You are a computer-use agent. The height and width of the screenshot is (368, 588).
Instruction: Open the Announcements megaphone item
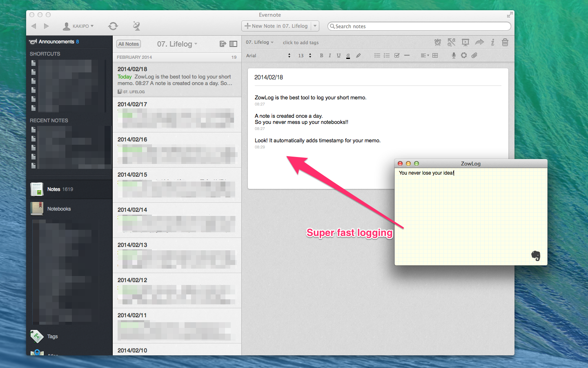(53, 42)
